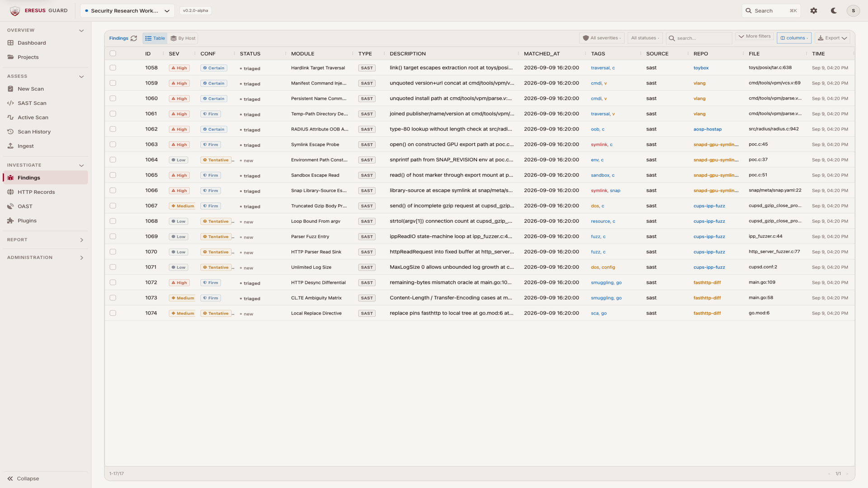Viewport: 868px width, 488px height.
Task: Collapse the OVERVIEW sidebar section
Action: (81, 31)
